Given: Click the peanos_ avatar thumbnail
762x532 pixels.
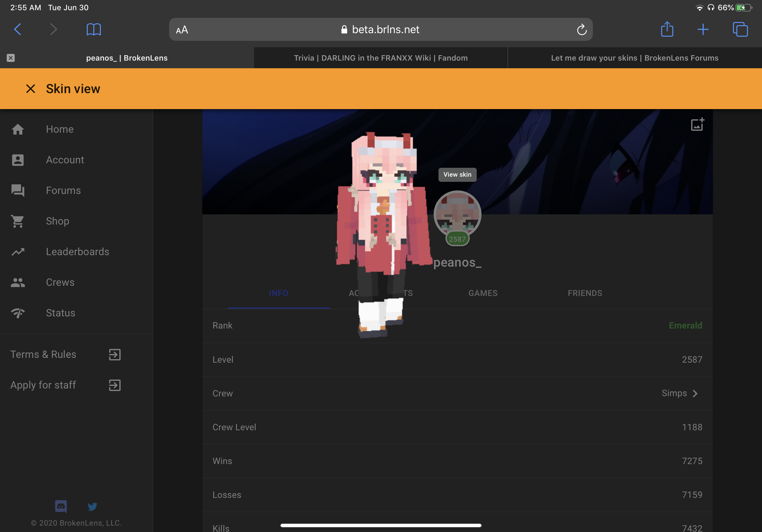Looking at the screenshot, I should [x=457, y=215].
